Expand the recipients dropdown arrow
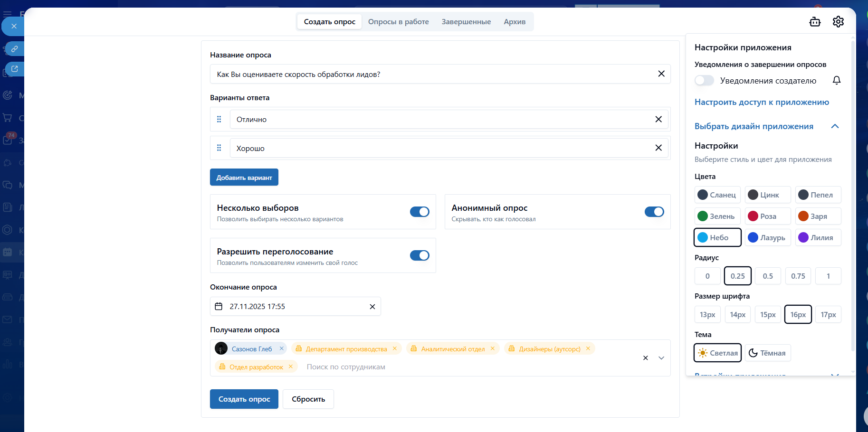This screenshot has height=432, width=868. (x=661, y=358)
